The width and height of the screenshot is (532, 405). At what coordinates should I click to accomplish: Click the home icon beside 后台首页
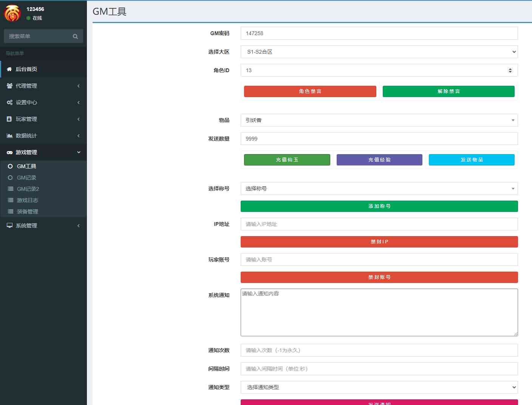click(9, 69)
